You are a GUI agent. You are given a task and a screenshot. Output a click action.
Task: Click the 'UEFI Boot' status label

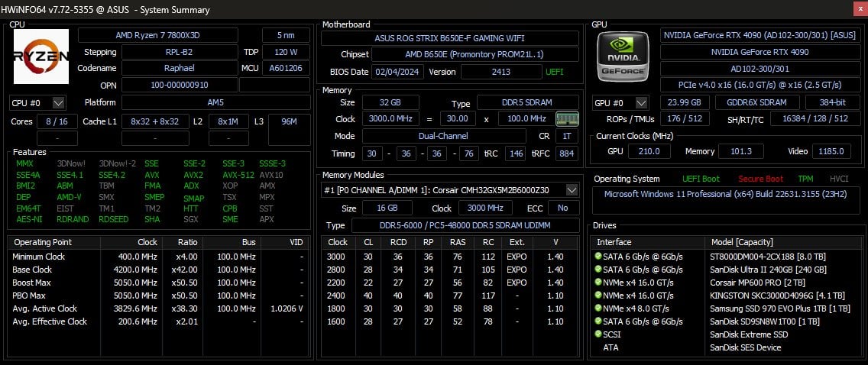pyautogui.click(x=701, y=179)
